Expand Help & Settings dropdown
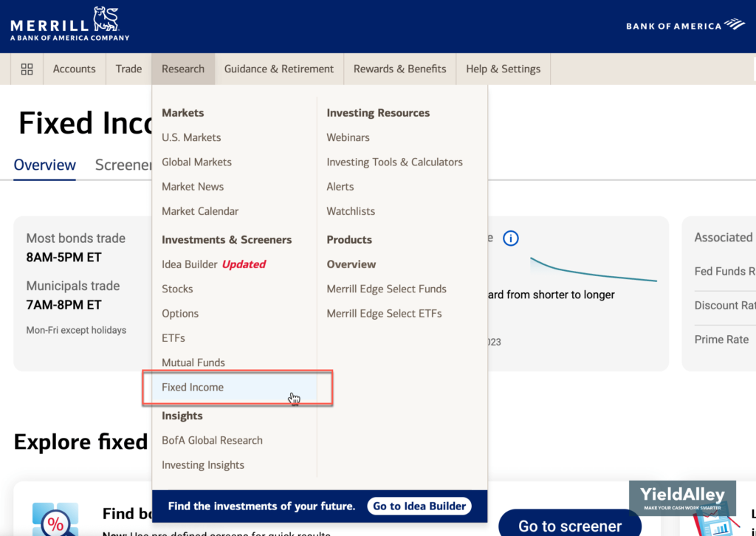 pos(503,69)
